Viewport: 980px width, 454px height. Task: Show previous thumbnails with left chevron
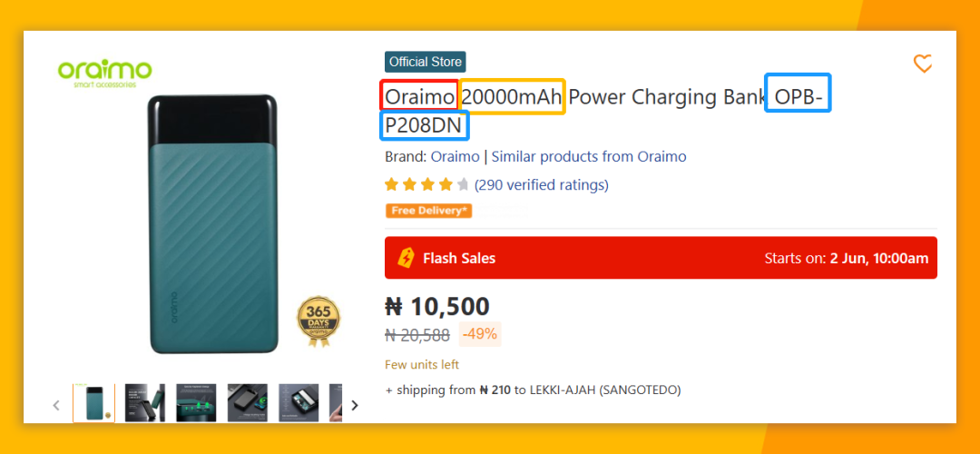coord(56,405)
